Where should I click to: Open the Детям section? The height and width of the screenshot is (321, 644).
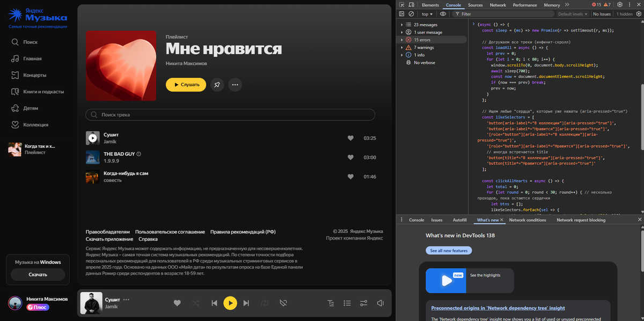[25, 108]
